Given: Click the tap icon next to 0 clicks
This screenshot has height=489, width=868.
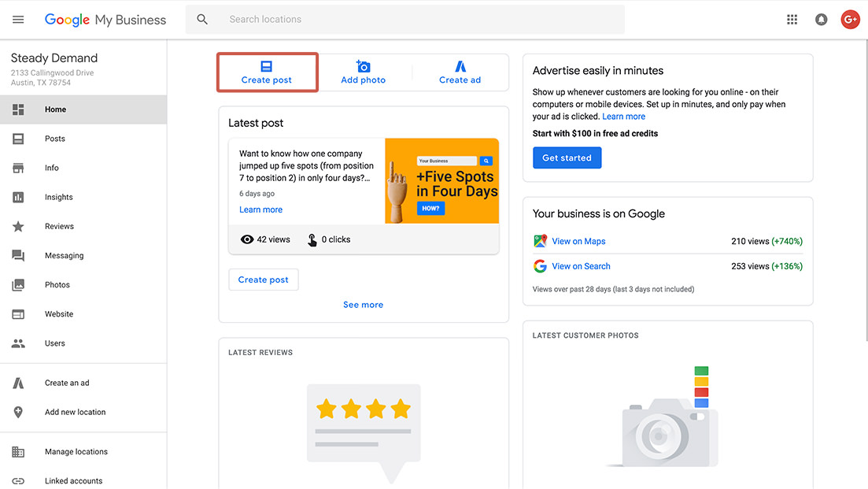Looking at the screenshot, I should point(312,240).
